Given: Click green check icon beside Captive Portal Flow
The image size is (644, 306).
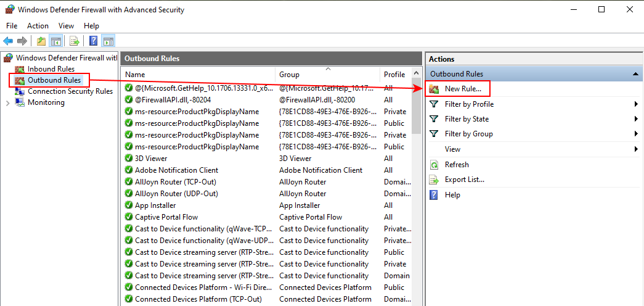Looking at the screenshot, I should 129,217.
